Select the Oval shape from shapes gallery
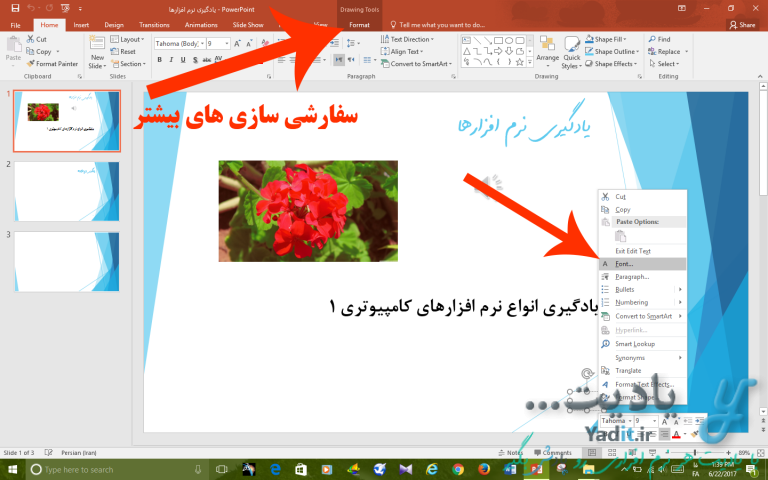Viewport: 768px width, 480px height. coord(509,40)
